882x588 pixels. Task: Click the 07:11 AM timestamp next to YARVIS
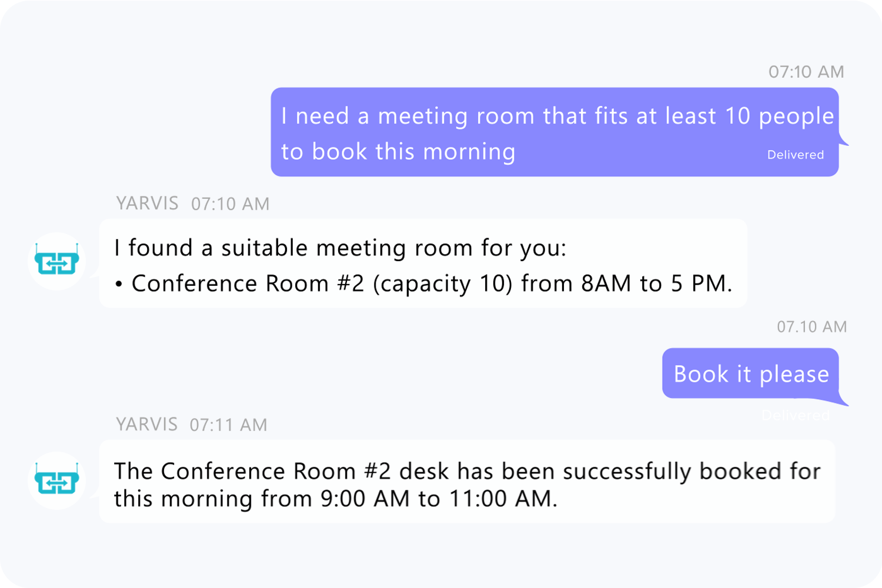point(228,425)
